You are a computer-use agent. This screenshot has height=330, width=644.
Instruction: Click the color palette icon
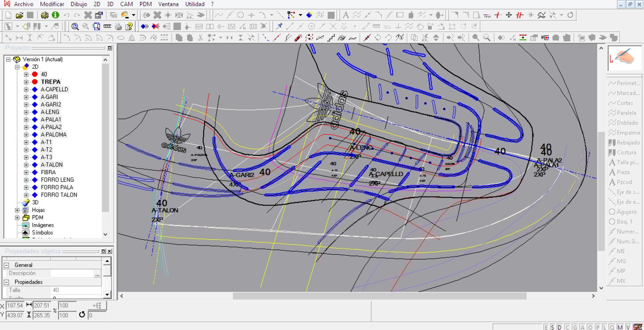[125, 15]
